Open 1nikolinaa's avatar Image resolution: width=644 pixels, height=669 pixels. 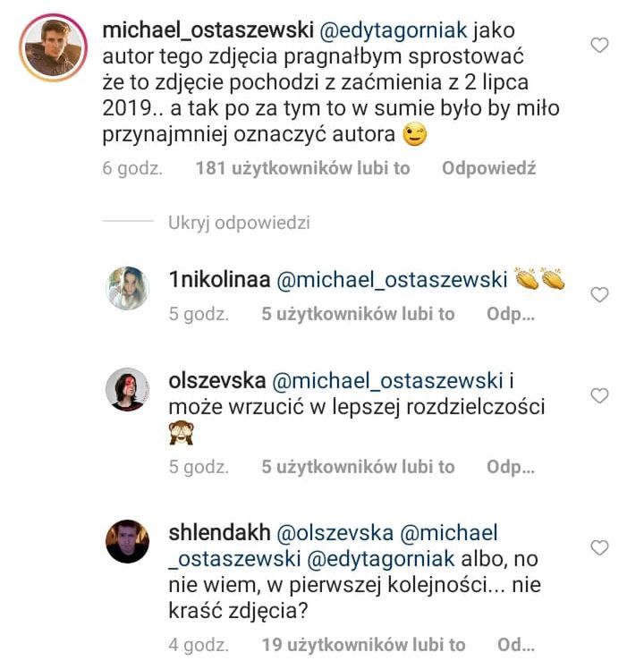tap(127, 289)
